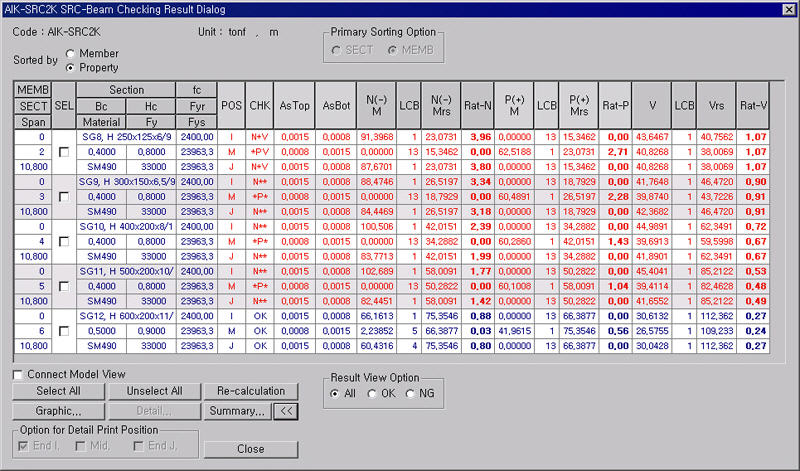
Task: Click the Close button
Action: (251, 449)
